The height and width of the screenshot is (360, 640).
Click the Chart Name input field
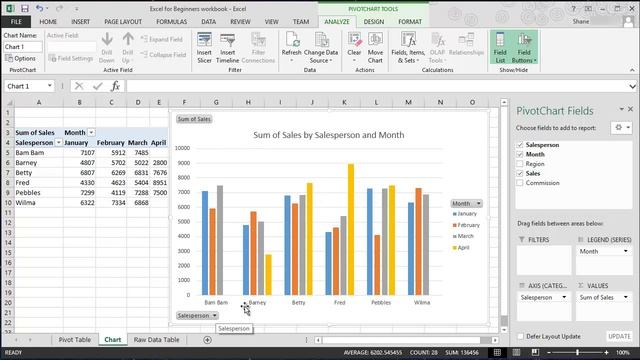(x=22, y=47)
